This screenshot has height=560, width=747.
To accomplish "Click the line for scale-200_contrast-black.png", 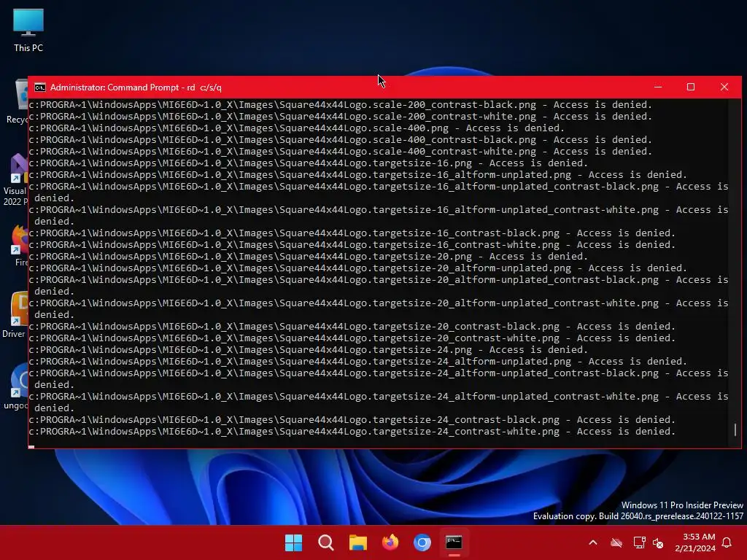I will [340, 105].
